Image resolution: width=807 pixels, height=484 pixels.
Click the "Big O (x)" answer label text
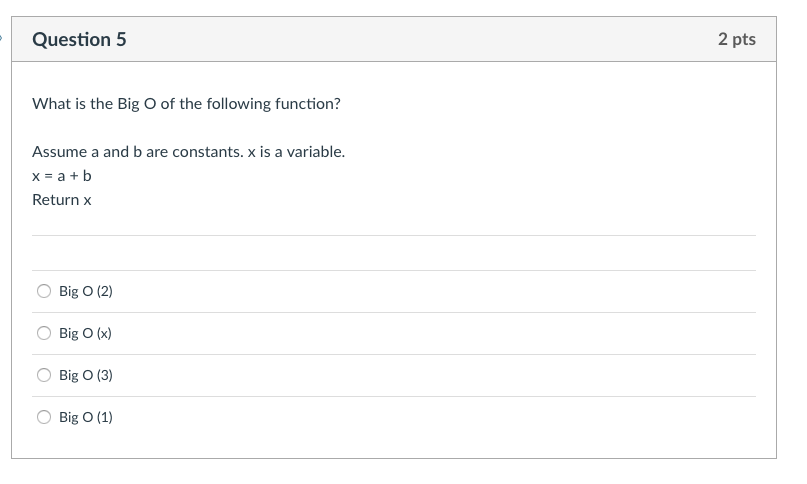point(85,333)
